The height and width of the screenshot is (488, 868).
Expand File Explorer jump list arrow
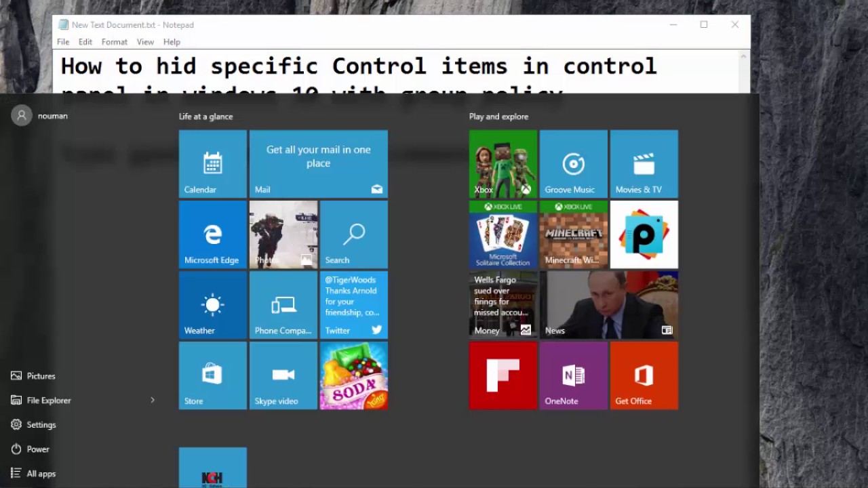(153, 401)
